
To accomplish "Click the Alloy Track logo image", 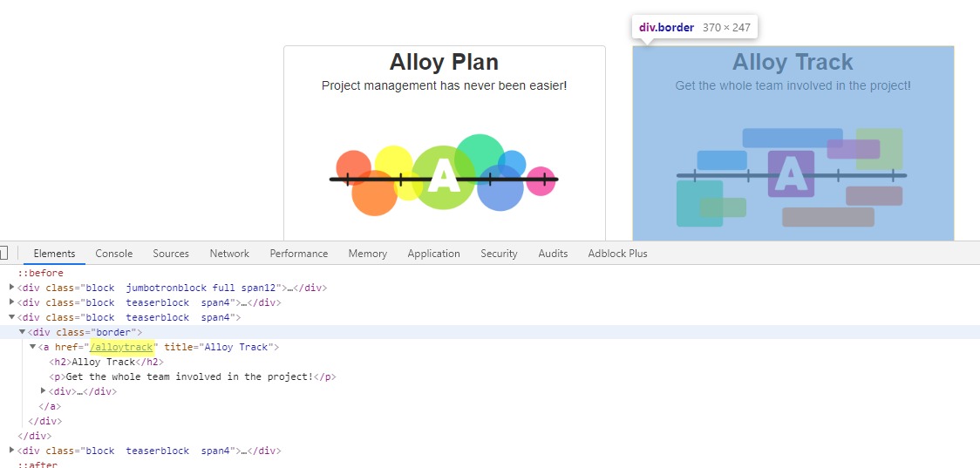I will point(792,177).
